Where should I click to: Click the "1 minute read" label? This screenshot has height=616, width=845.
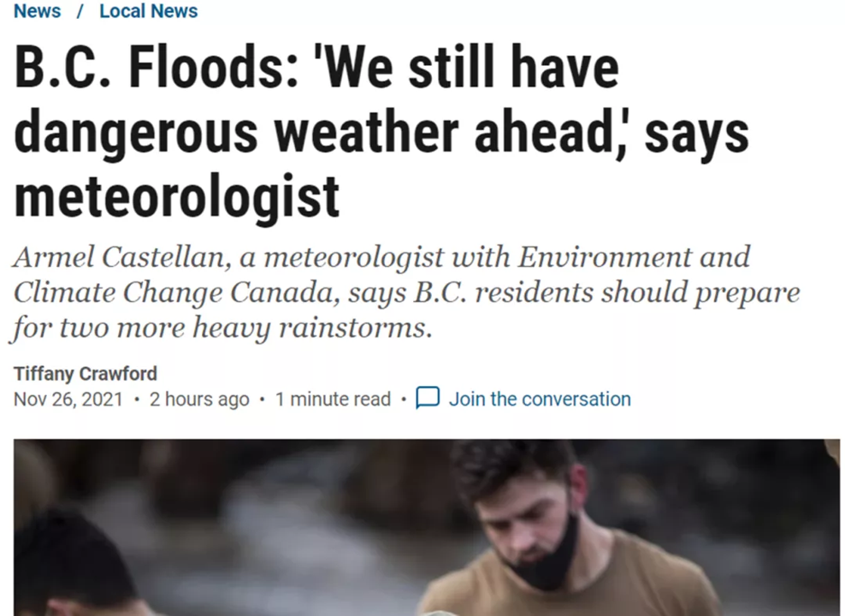pyautogui.click(x=333, y=400)
